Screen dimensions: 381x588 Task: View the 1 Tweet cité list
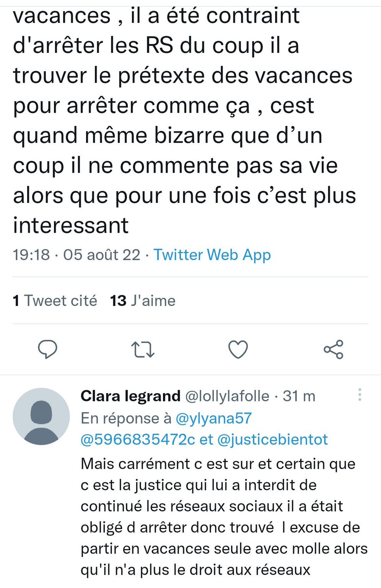[x=55, y=301]
